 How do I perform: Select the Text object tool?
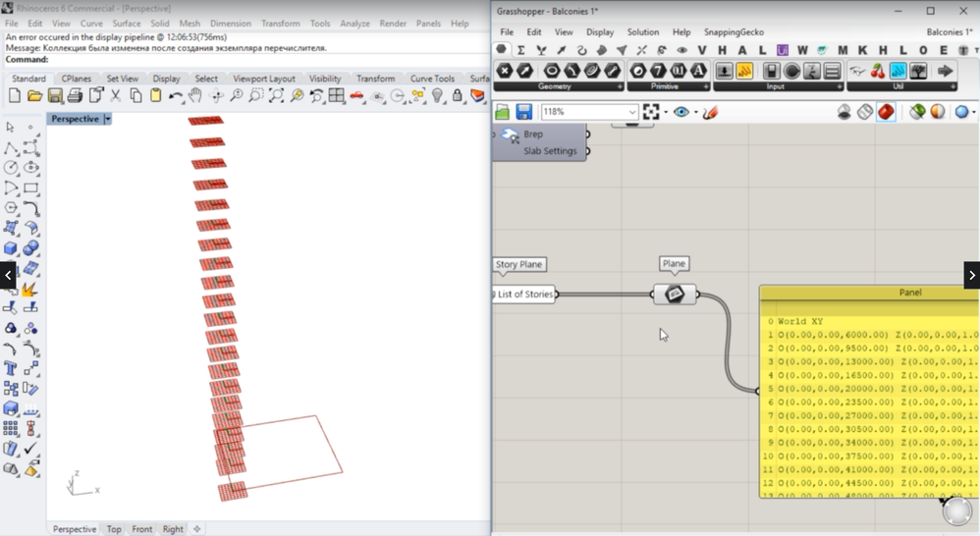11,368
